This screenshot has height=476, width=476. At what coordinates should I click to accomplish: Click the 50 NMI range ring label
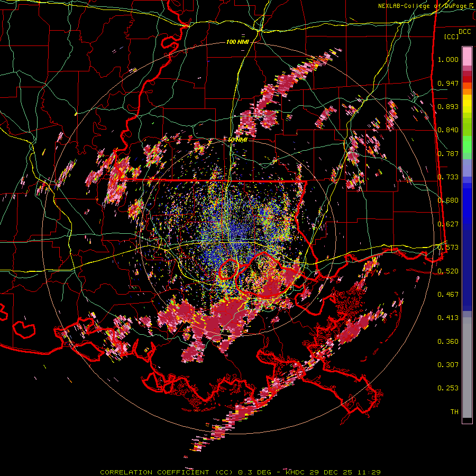[237, 140]
